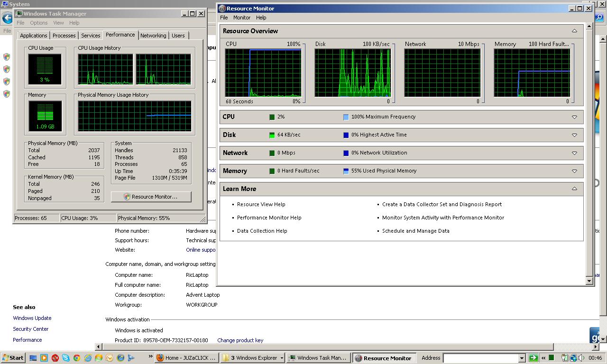607x364 pixels.
Task: Open Performance Monitor Help link
Action: [269, 218]
